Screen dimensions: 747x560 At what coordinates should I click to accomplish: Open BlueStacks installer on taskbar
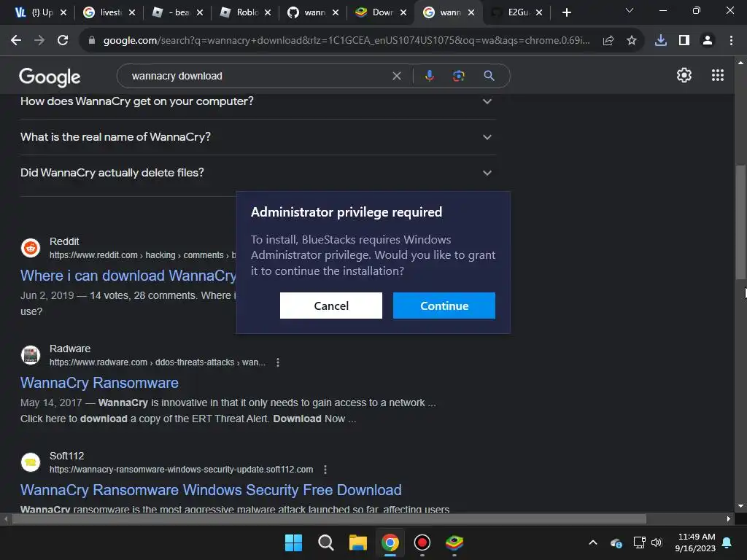tap(454, 542)
